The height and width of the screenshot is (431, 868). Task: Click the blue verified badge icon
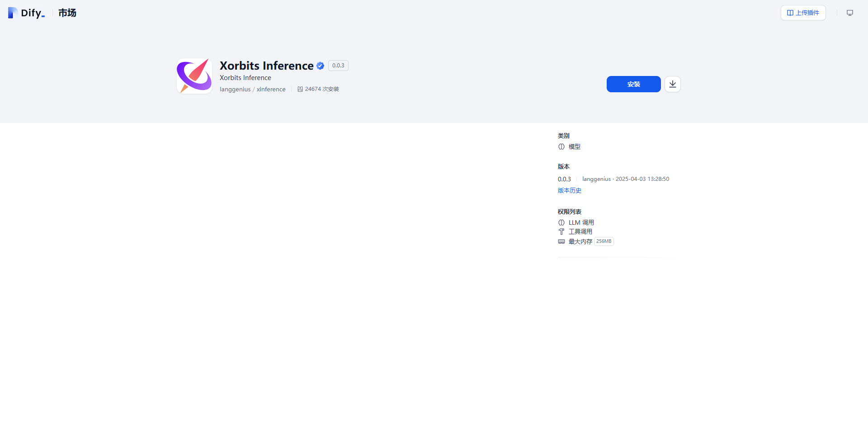(320, 66)
